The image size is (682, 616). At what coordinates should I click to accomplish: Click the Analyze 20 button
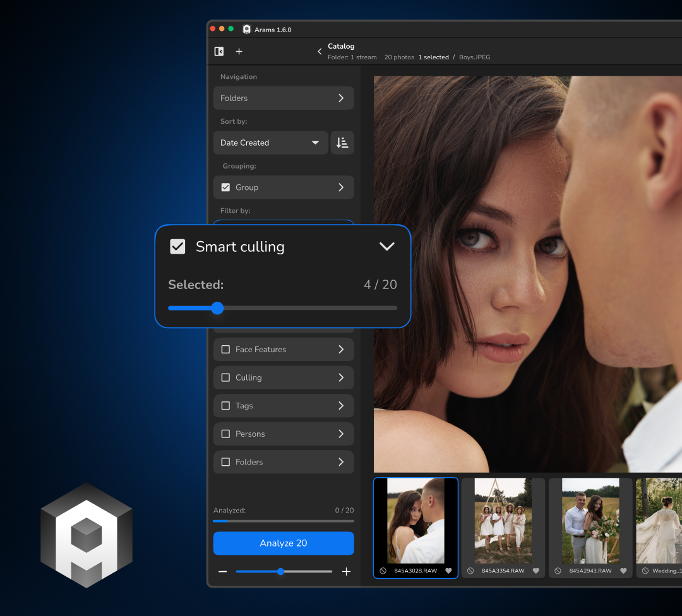(x=284, y=543)
